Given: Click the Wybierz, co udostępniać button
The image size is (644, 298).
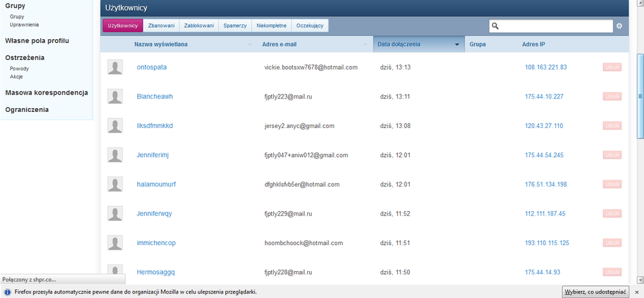Looking at the screenshot, I should [595, 292].
